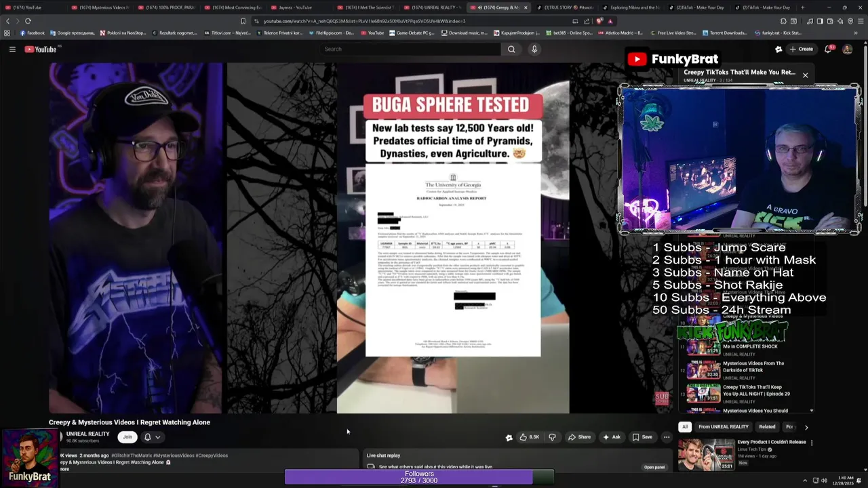This screenshot has height=488, width=868.
Task: Switch to I Met The Scientist tab
Action: click(x=364, y=7)
